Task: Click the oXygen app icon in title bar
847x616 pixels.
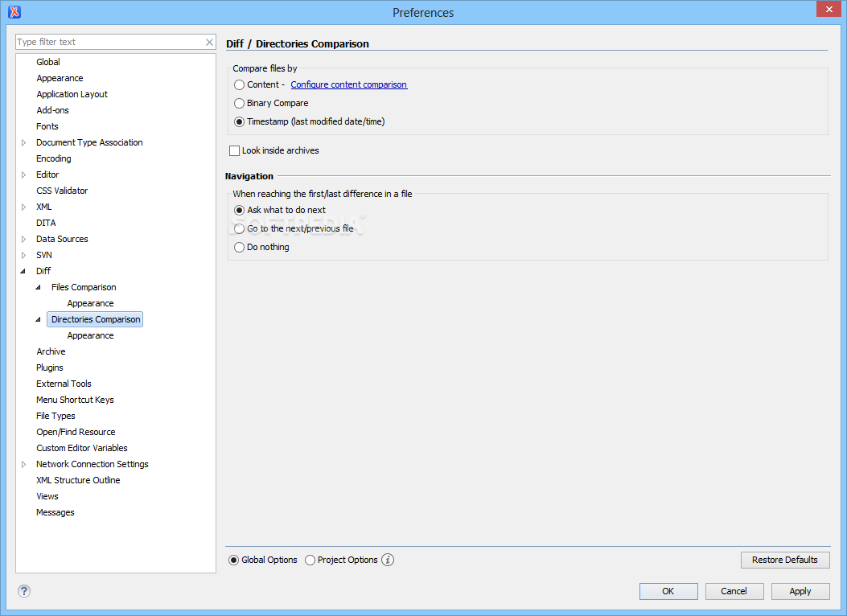Action: click(14, 12)
